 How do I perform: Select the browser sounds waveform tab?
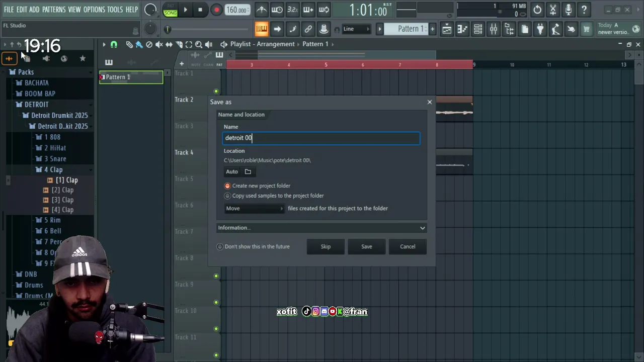pyautogui.click(x=9, y=58)
